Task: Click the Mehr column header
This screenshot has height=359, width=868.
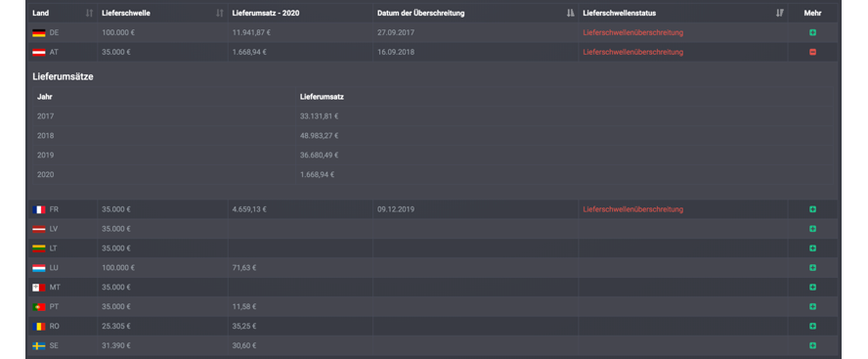Action: 812,14
